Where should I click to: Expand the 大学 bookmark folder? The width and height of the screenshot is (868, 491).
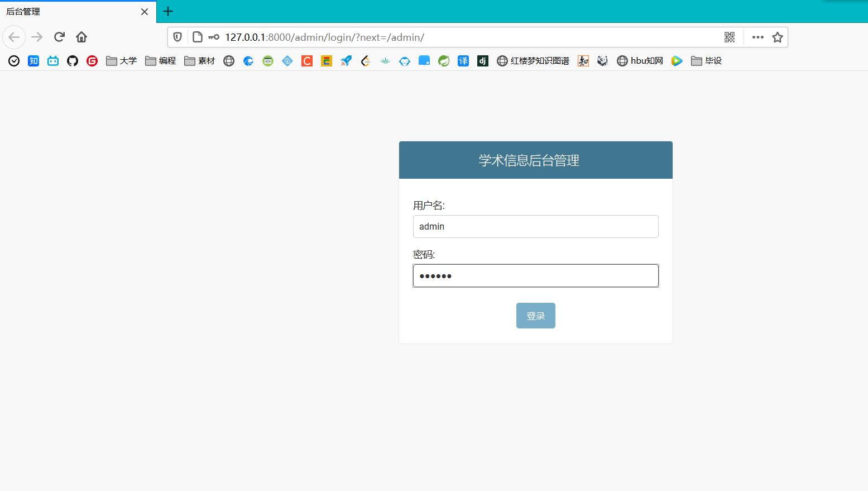point(121,61)
